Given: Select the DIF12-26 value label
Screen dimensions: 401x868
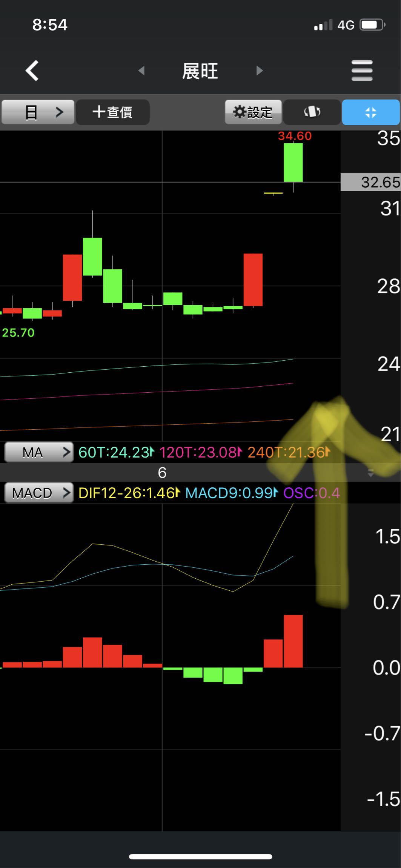Looking at the screenshot, I should coord(128,493).
